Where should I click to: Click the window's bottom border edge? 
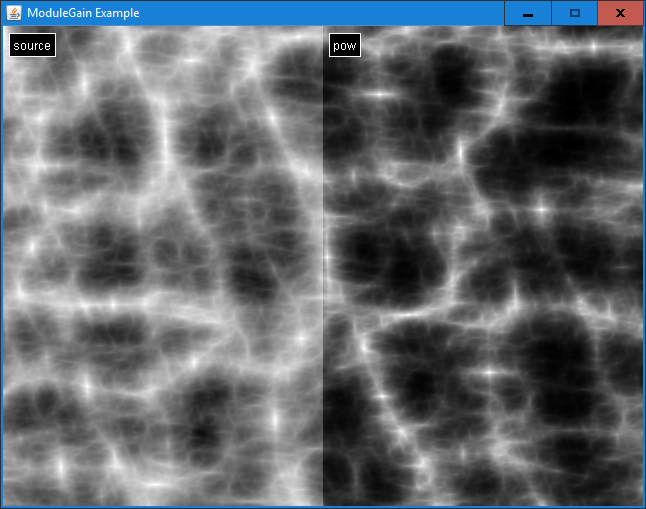(x=323, y=507)
